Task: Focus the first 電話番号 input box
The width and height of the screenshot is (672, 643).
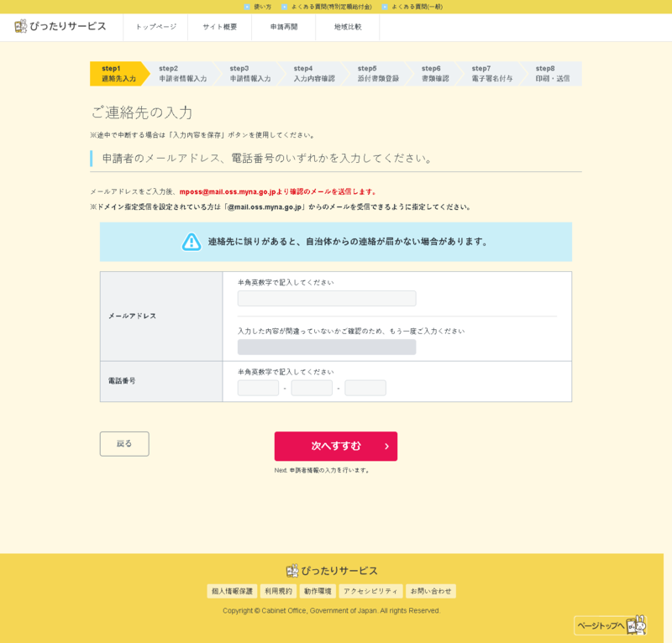Action: coord(258,388)
